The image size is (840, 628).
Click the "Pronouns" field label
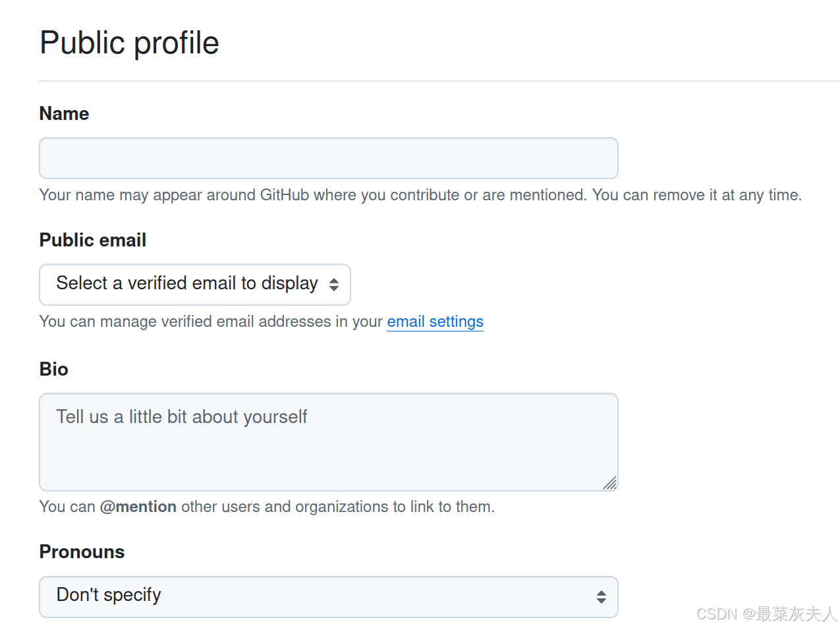82,552
